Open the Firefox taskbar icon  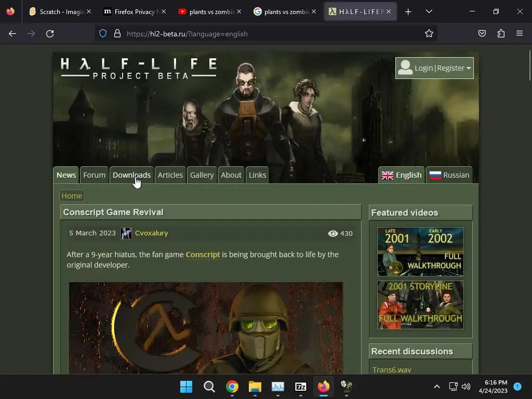(x=323, y=387)
